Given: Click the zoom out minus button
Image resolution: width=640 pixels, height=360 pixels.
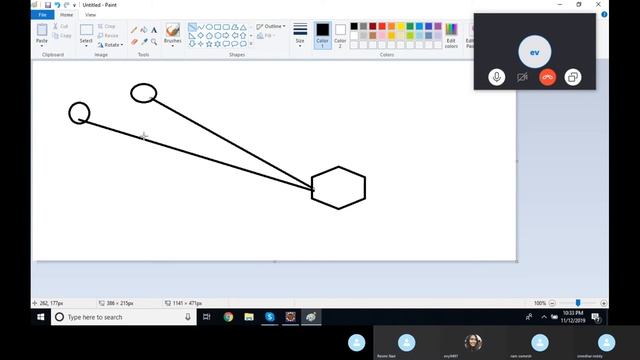Looking at the screenshot, I should 552,303.
